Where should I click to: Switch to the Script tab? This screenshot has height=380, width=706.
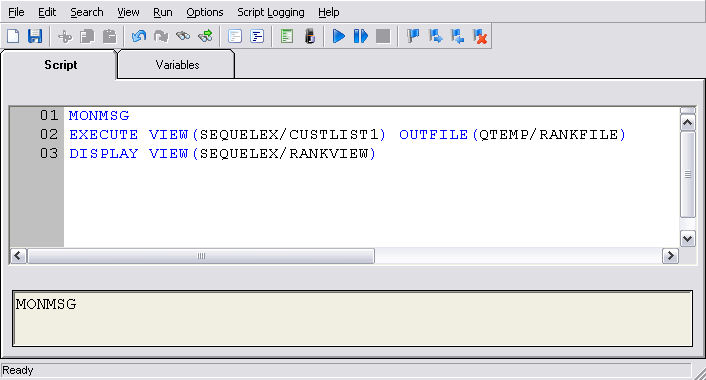pyautogui.click(x=60, y=65)
